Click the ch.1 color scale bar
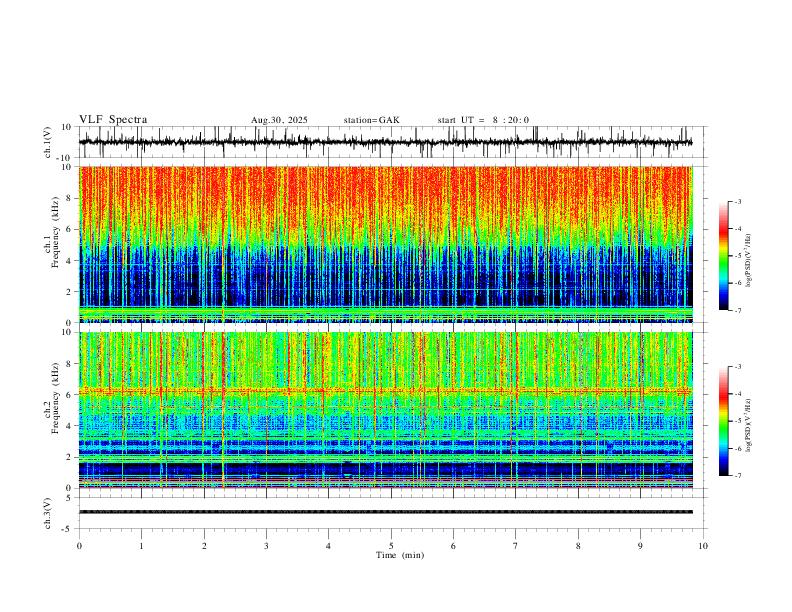 (723, 256)
